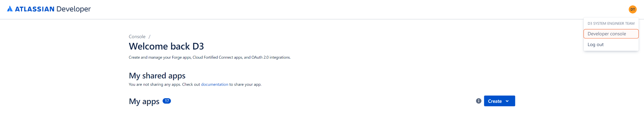Click the info icon beside Create
This screenshot has width=644, height=117.
479,101
